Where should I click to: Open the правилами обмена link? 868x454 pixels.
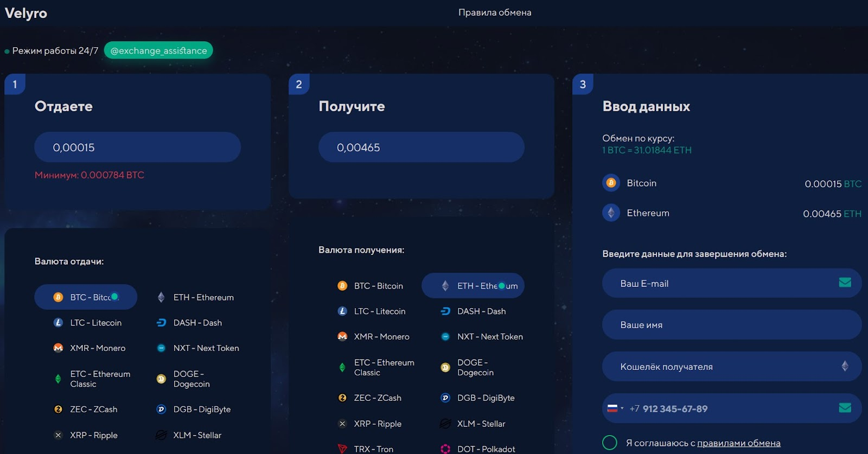pyautogui.click(x=738, y=443)
